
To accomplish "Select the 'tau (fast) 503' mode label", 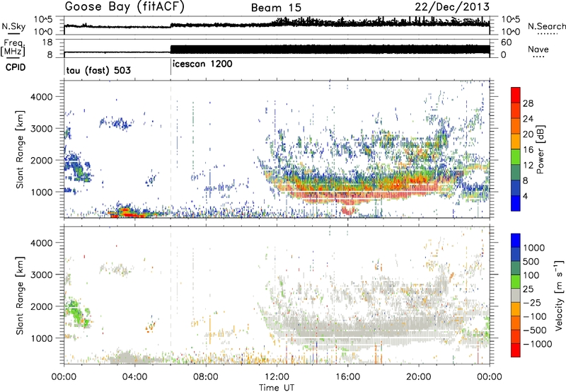I will tap(98, 70).
